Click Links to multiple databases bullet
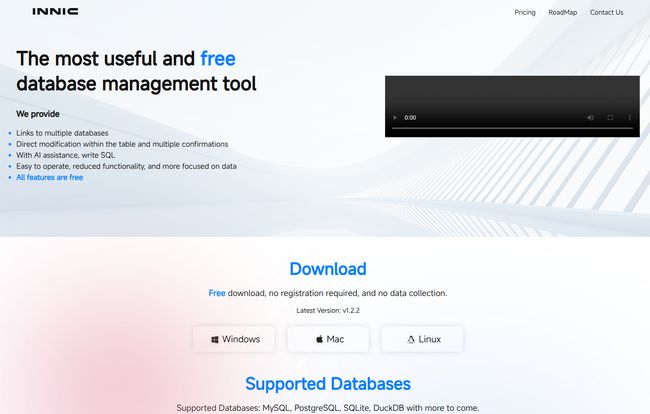The image size is (650, 414). click(62, 133)
